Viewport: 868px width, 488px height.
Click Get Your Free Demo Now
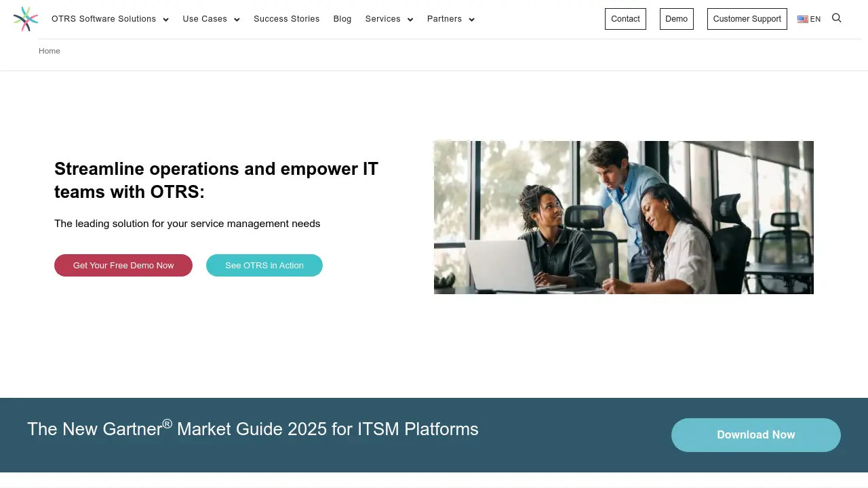(x=123, y=265)
